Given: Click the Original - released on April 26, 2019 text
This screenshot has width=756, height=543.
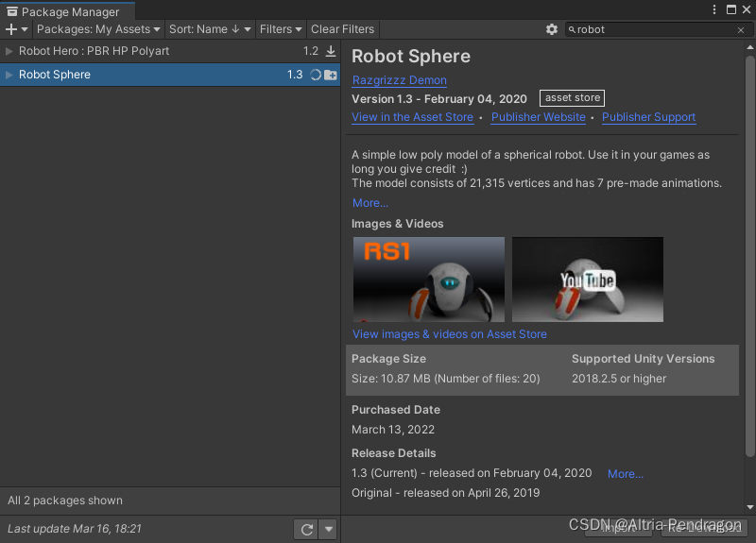Looking at the screenshot, I should pos(445,493).
